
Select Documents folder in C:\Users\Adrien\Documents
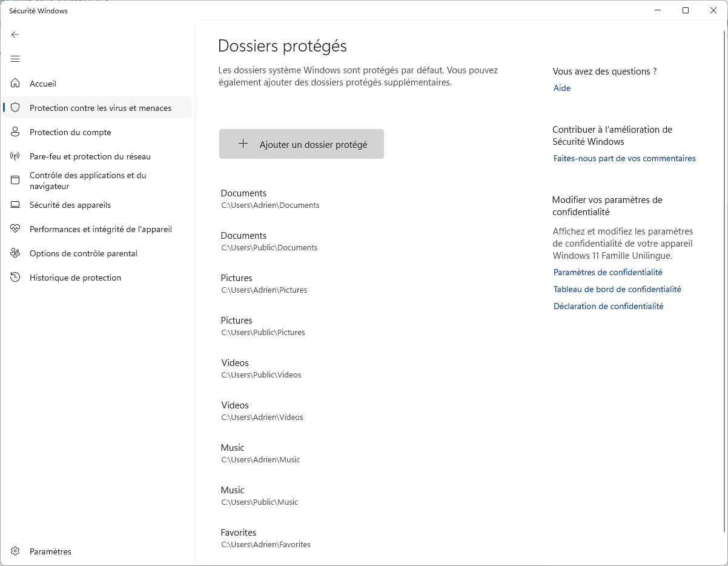[270, 199]
